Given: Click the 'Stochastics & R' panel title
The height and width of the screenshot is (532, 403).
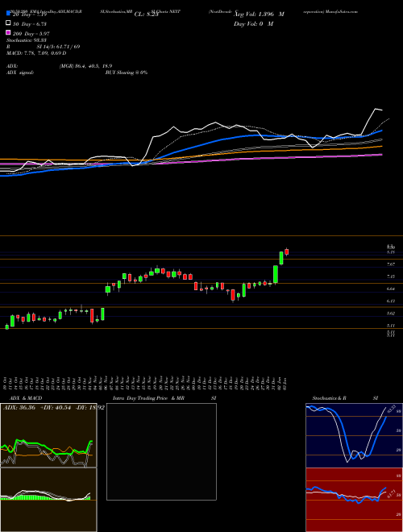Looking at the screenshot, I should (x=329, y=398).
